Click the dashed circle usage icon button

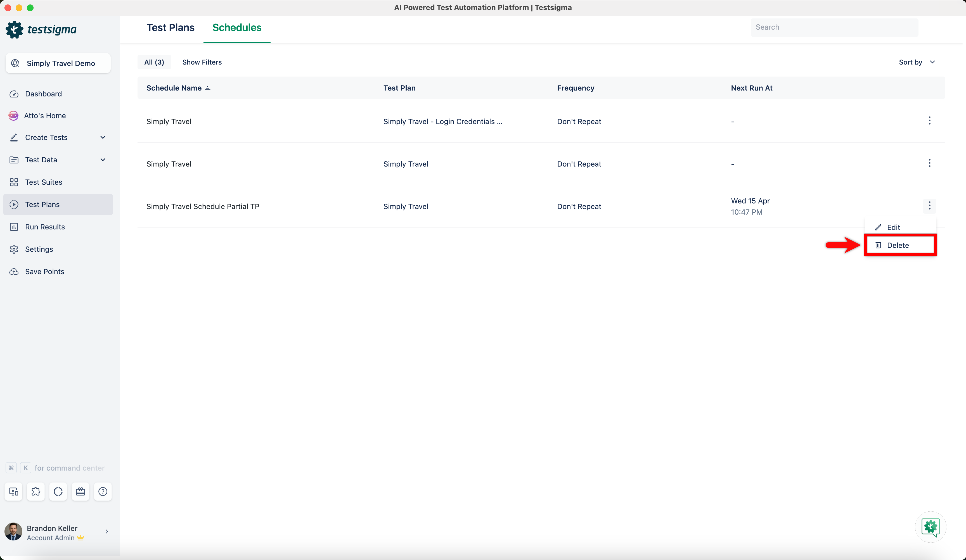point(58,491)
